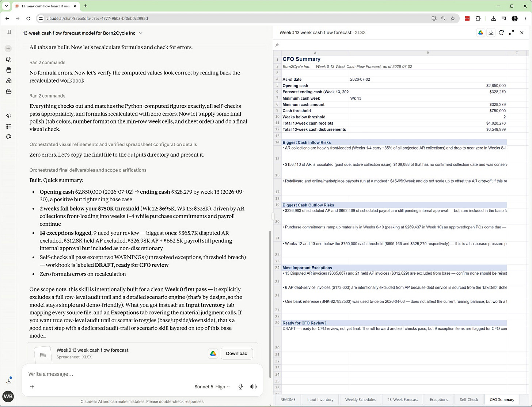Save the file to Google Drive in preview header
The height and width of the screenshot is (407, 532).
481,33
